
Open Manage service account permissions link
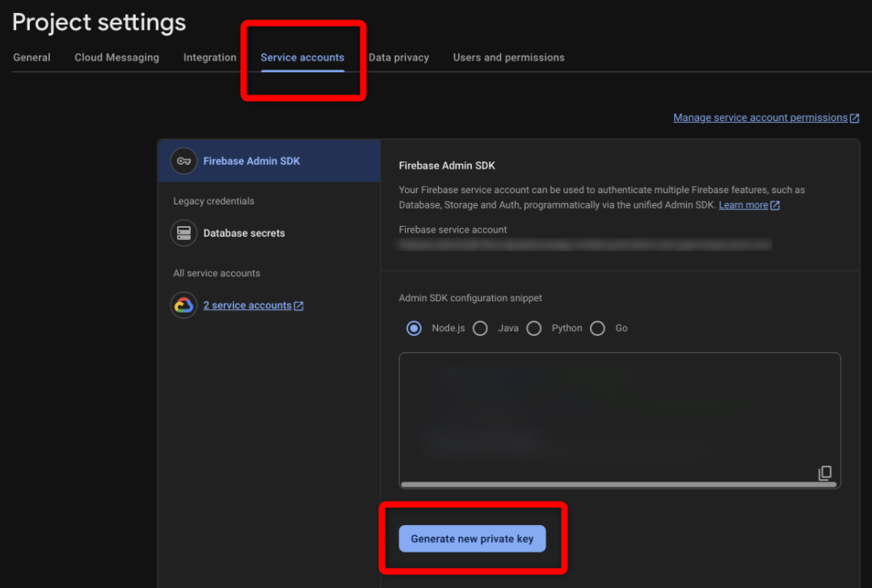[x=760, y=118]
